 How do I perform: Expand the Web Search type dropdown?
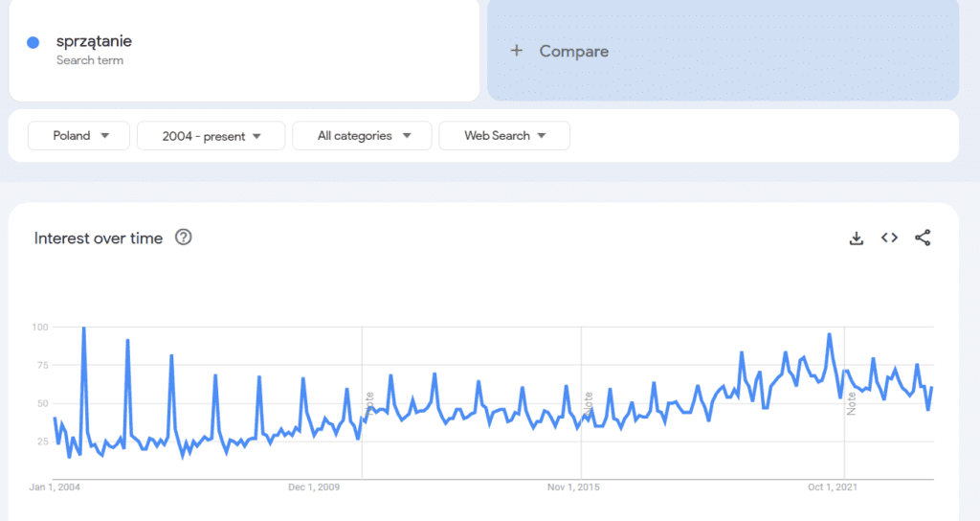point(503,136)
